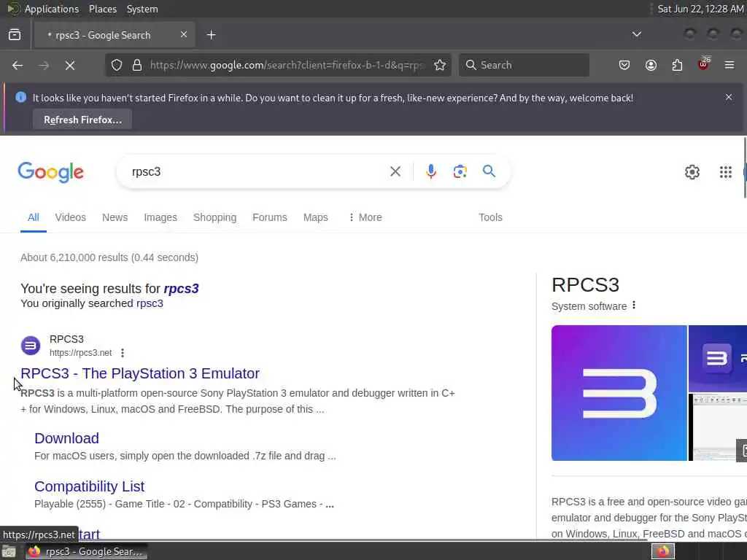Viewport: 747px width, 560px height.
Task: Click the Firefox icon in the bottom panel tray
Action: point(662,551)
